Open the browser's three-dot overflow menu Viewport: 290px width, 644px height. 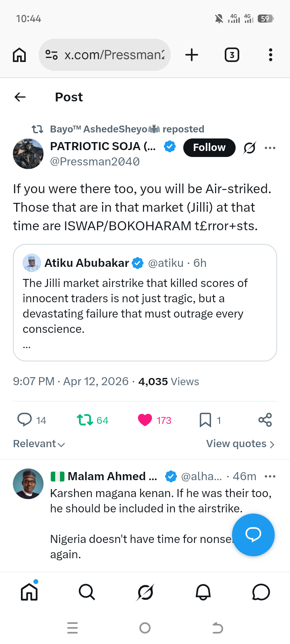tap(271, 55)
